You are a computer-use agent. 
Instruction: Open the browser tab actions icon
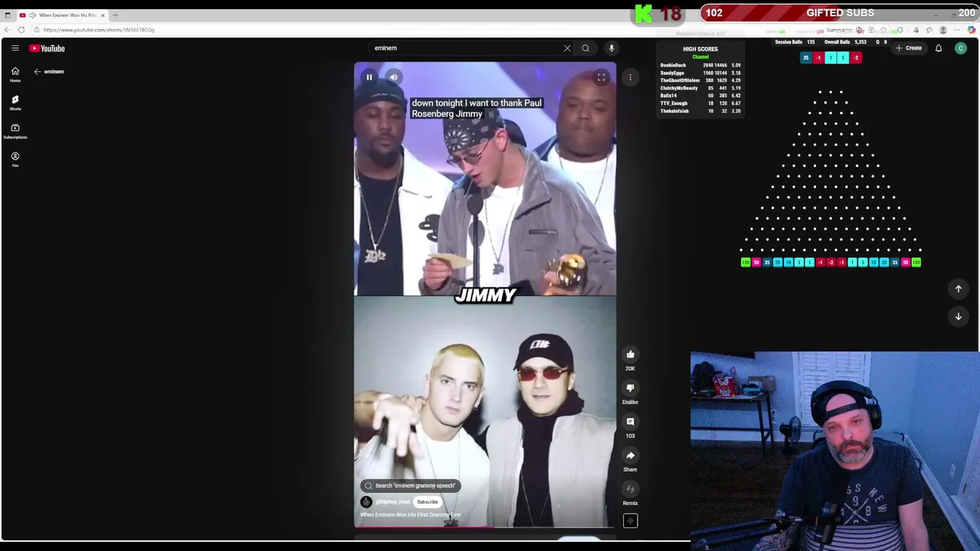pos(8,15)
